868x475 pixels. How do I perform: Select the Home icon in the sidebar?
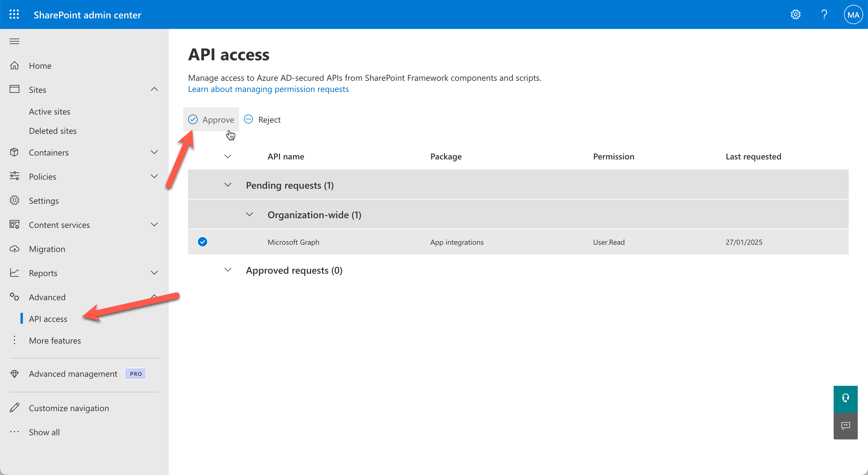click(x=15, y=65)
